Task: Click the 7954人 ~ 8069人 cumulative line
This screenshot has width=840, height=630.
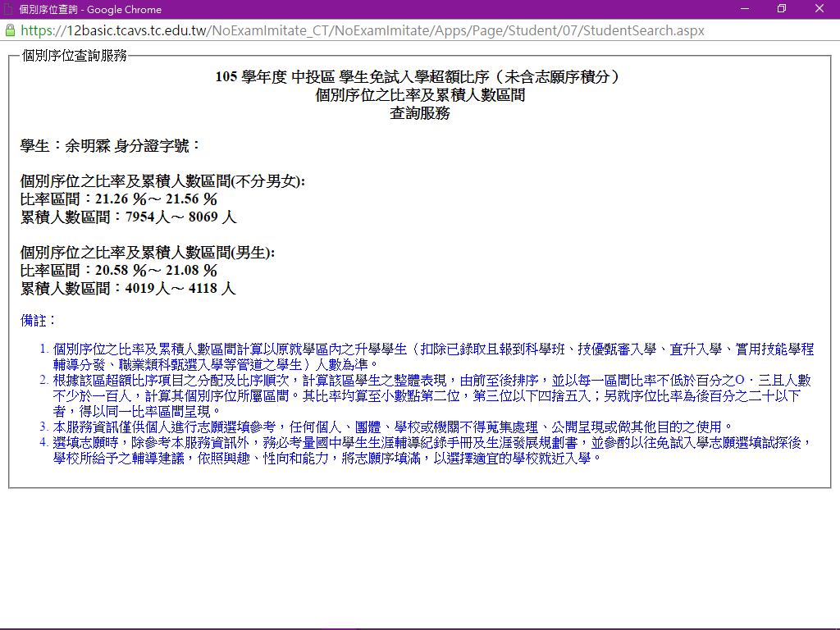Action: pyautogui.click(x=128, y=217)
